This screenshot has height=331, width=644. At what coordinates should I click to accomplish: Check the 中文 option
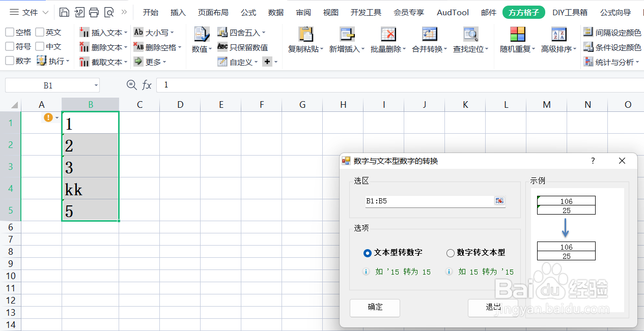click(x=39, y=47)
